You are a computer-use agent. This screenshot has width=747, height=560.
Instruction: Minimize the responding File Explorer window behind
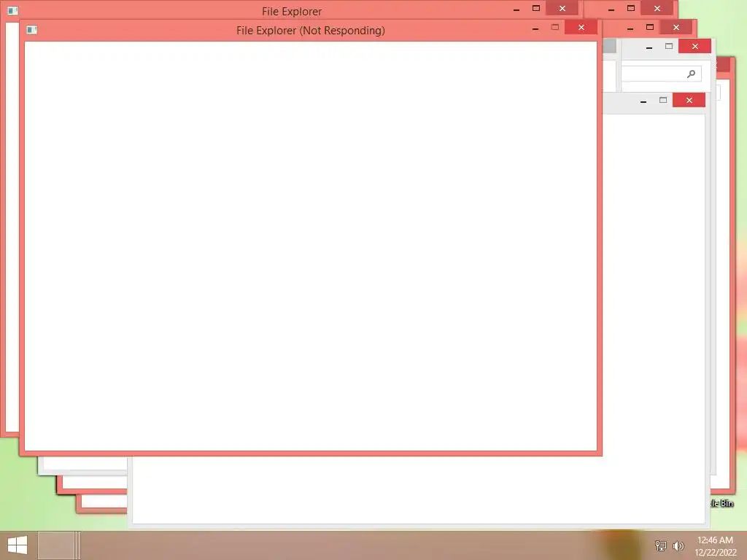point(516,9)
